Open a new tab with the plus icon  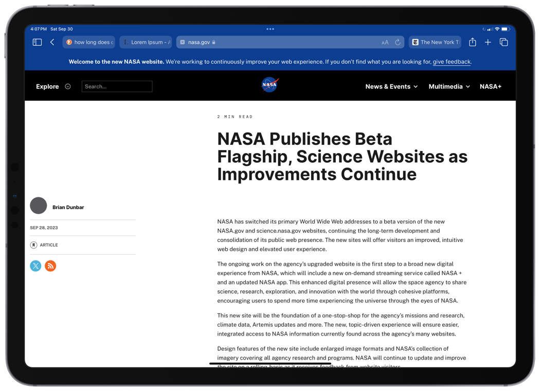(x=488, y=42)
